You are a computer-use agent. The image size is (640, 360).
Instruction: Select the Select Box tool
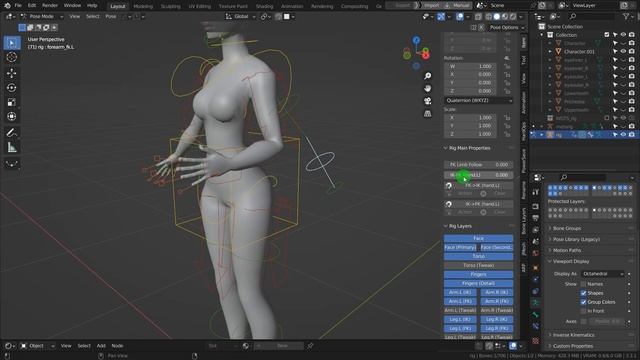coord(12,43)
